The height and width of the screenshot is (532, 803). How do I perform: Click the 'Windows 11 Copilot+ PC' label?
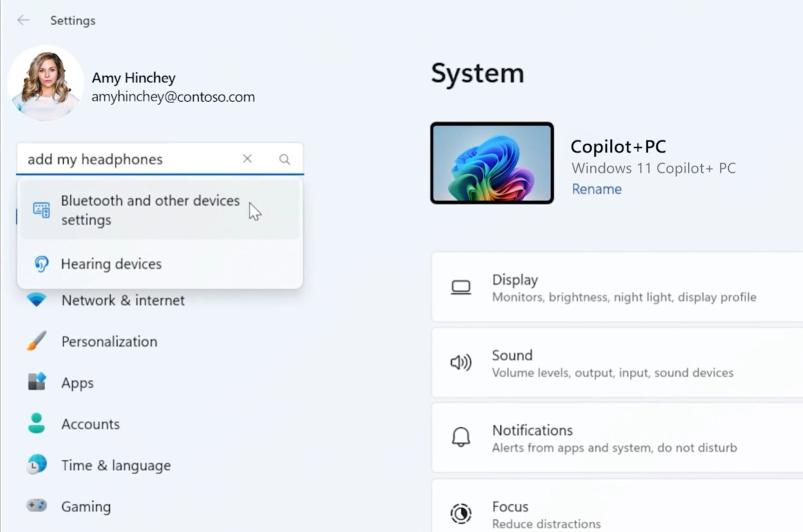653,169
